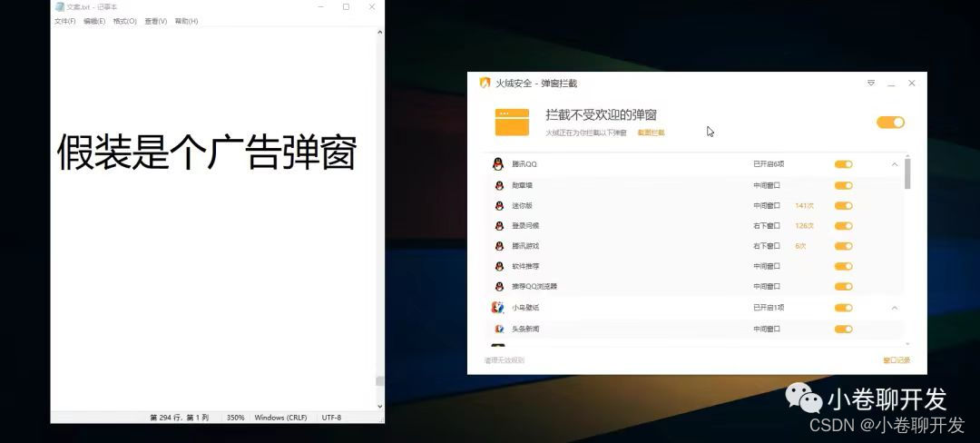
Task: Collapse the 腾讯QQ group
Action: (x=895, y=164)
